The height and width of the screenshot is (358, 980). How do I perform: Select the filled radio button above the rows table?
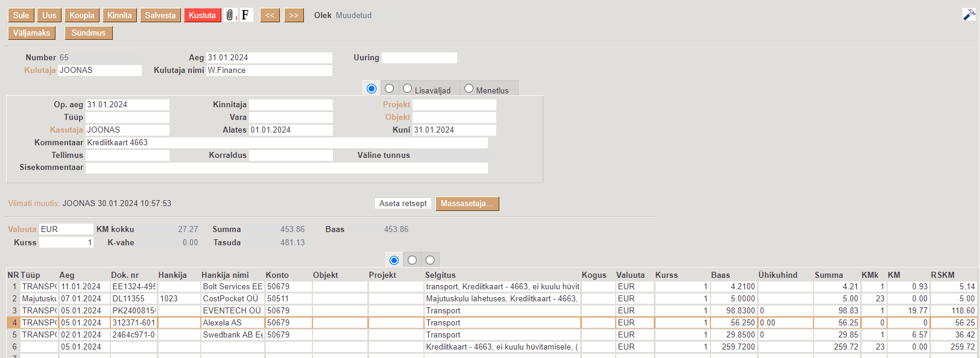(394, 260)
